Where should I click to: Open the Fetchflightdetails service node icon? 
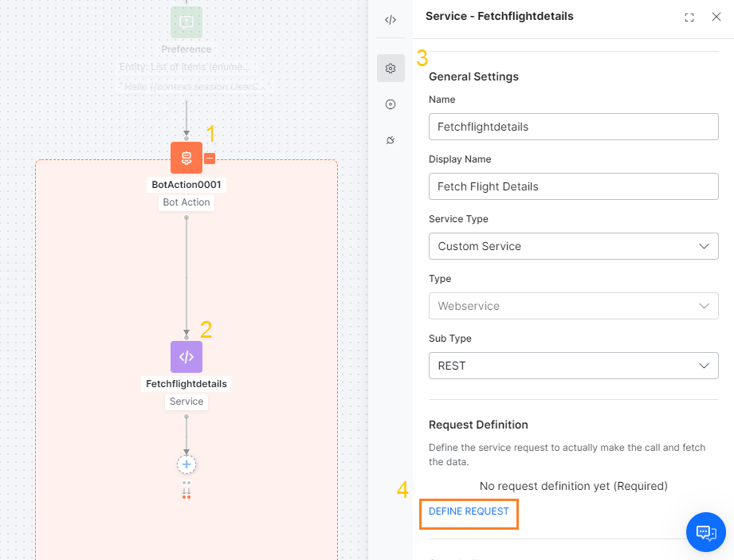coord(186,356)
